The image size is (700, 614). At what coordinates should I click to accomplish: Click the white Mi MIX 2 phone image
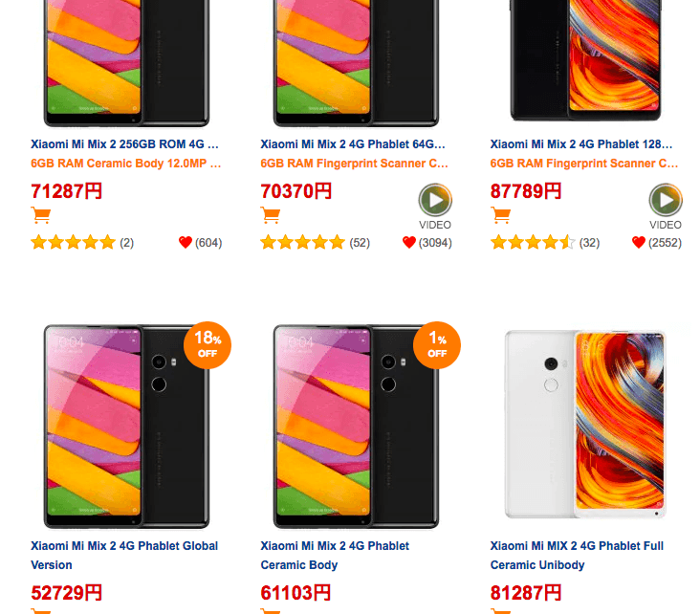[x=585, y=426]
